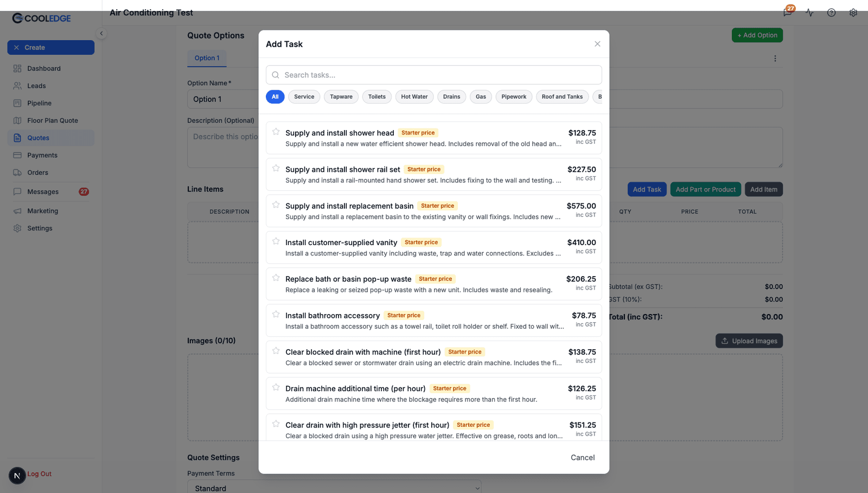
Task: Open the Payment Terms Standard dropdown
Action: pos(334,488)
